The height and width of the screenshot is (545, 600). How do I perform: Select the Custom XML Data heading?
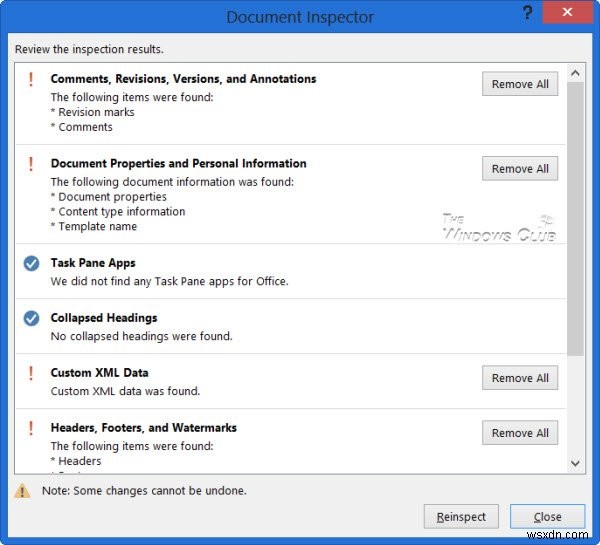pos(99,373)
